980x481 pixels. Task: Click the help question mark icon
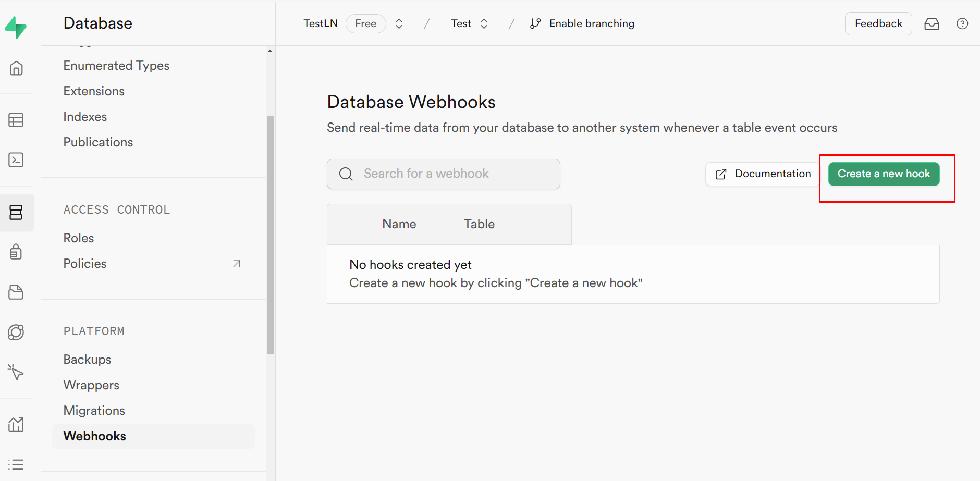coord(962,24)
